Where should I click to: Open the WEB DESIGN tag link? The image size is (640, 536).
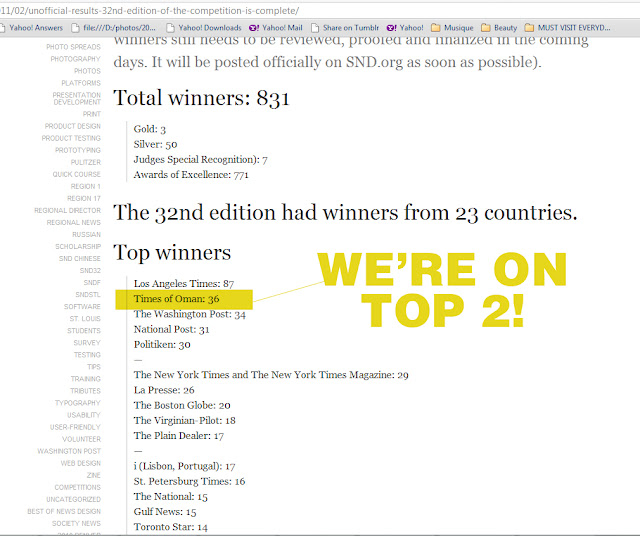point(81,463)
